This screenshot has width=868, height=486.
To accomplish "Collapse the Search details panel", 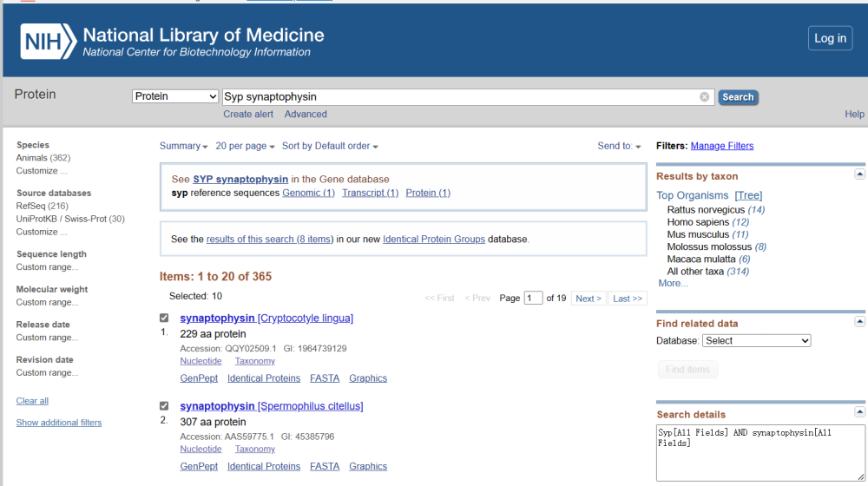I will [x=859, y=412].
